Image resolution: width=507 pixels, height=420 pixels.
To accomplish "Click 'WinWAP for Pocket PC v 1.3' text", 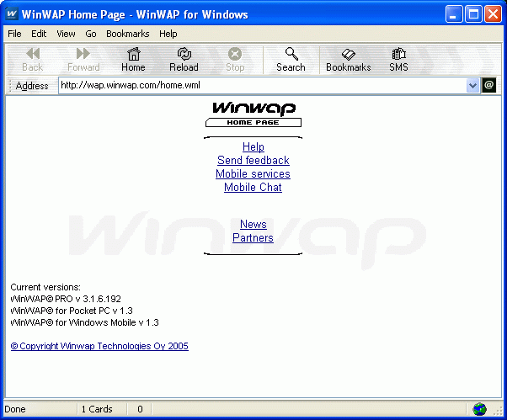I will point(72,311).
